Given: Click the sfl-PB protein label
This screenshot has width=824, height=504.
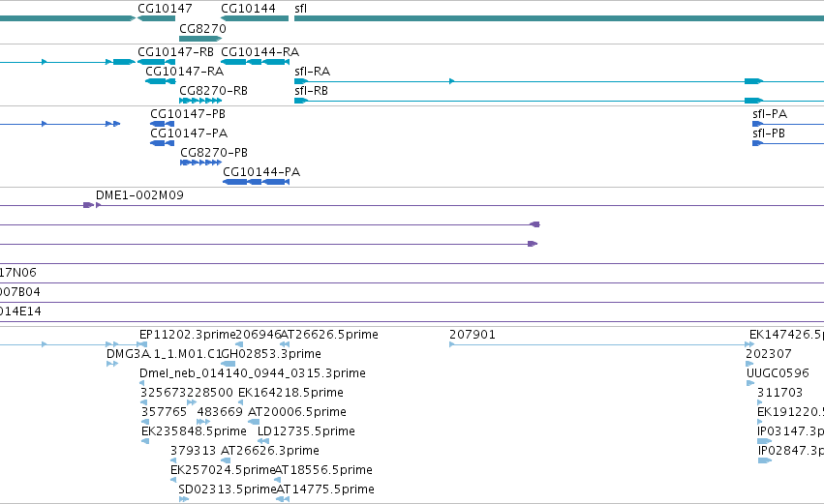Looking at the screenshot, I should [x=769, y=133].
